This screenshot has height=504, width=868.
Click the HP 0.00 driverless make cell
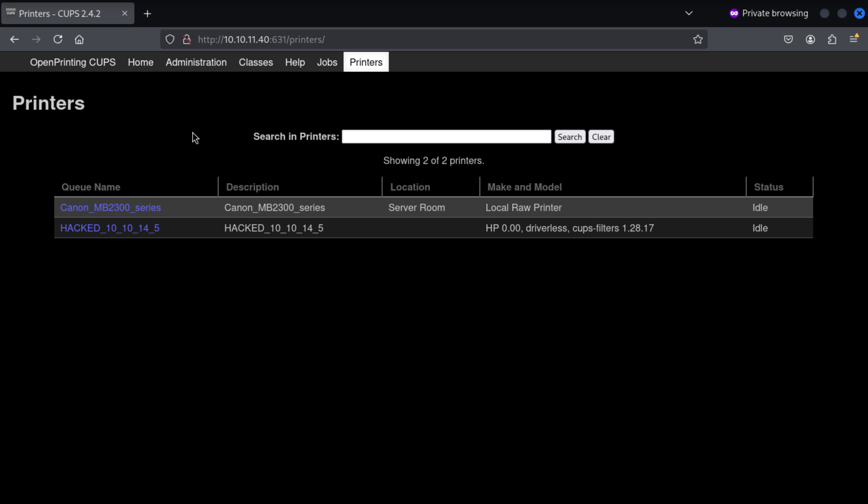(x=570, y=228)
